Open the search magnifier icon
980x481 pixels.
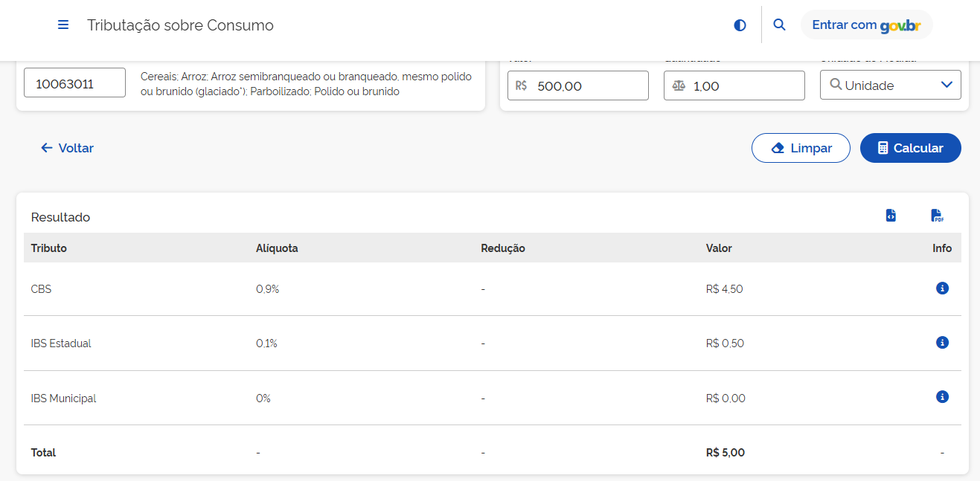(779, 25)
